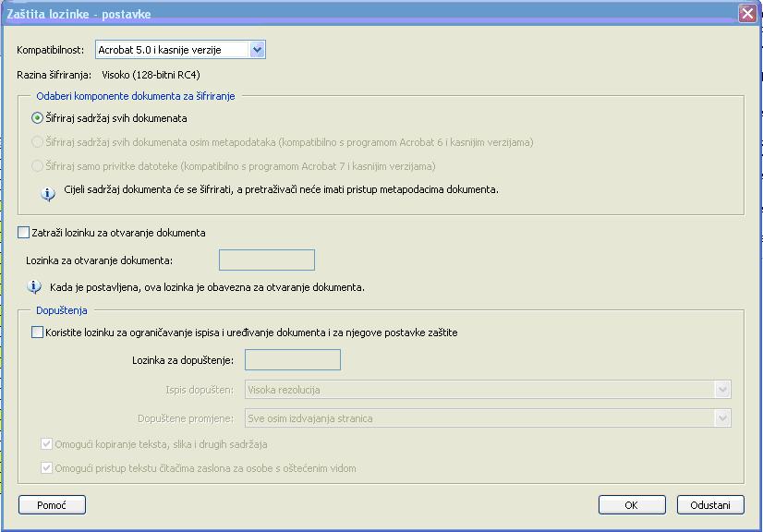This screenshot has height=532, width=763.
Task: Cancel with the Odustani button
Action: coord(710,504)
